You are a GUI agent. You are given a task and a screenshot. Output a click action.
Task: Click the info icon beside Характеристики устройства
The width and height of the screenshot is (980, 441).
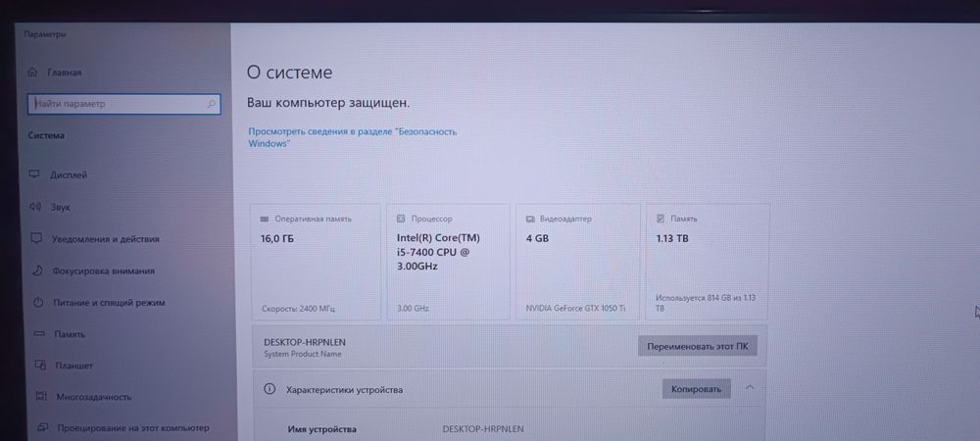click(x=269, y=389)
